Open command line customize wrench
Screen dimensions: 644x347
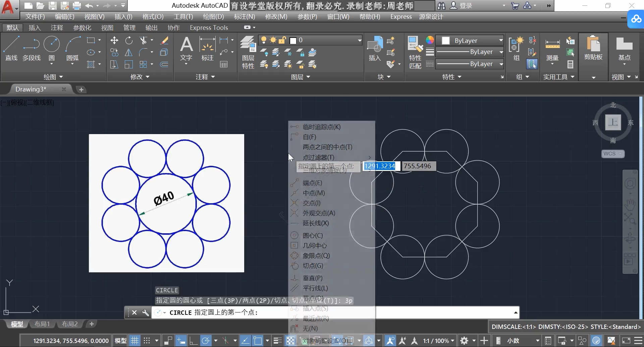pos(145,312)
